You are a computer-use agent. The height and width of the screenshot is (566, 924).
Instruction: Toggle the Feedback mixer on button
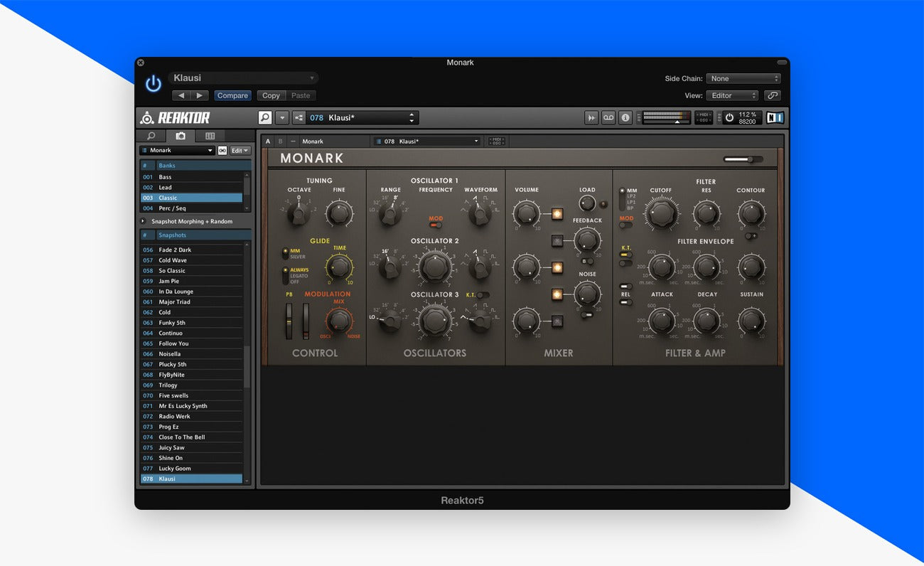click(x=557, y=242)
